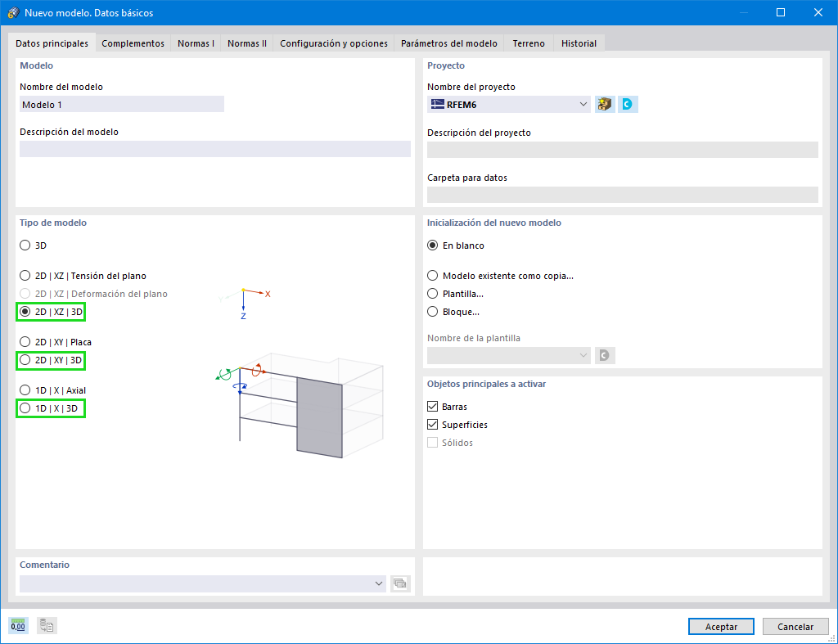
Task: Open the Dlubal online projects icon
Action: (x=627, y=104)
